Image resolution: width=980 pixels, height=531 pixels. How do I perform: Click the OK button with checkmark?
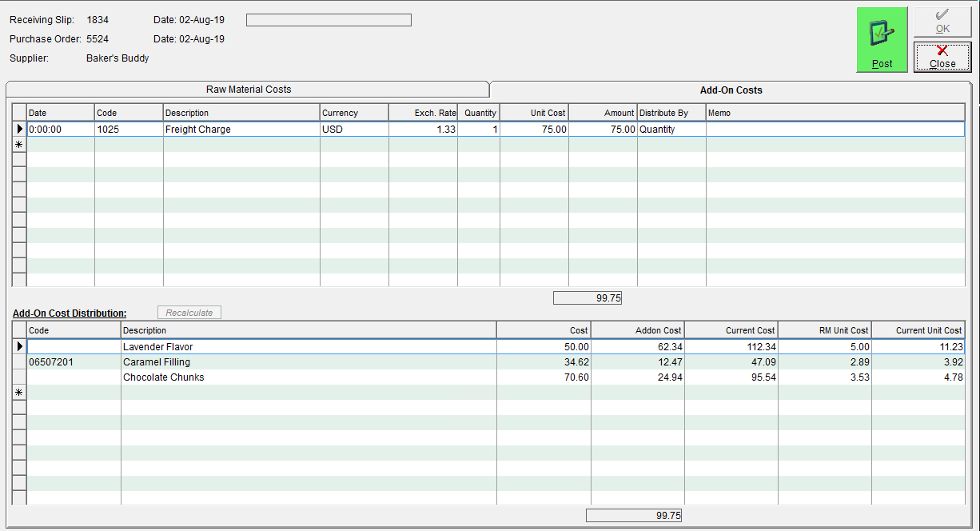942,22
